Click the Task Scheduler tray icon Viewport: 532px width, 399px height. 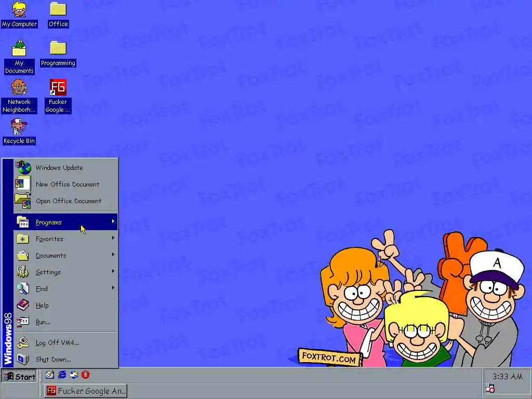point(490,388)
